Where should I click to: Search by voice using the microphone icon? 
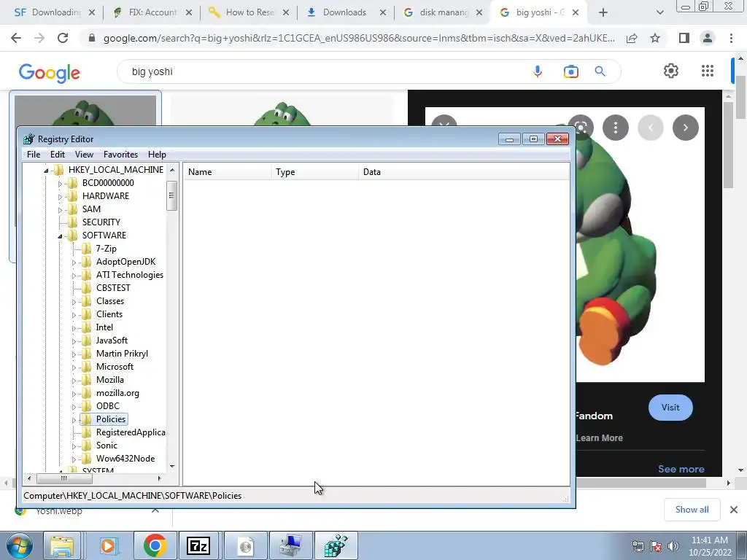[x=538, y=71]
